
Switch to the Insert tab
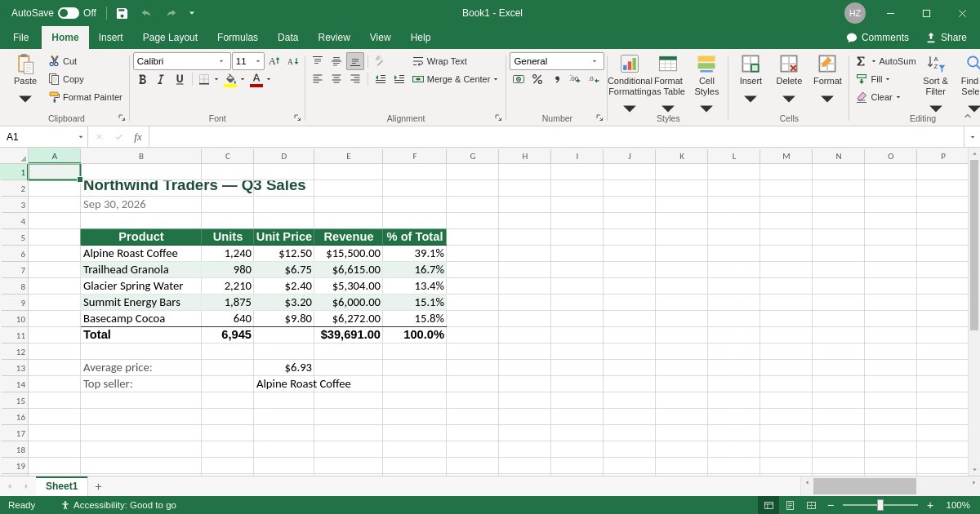[x=111, y=38]
